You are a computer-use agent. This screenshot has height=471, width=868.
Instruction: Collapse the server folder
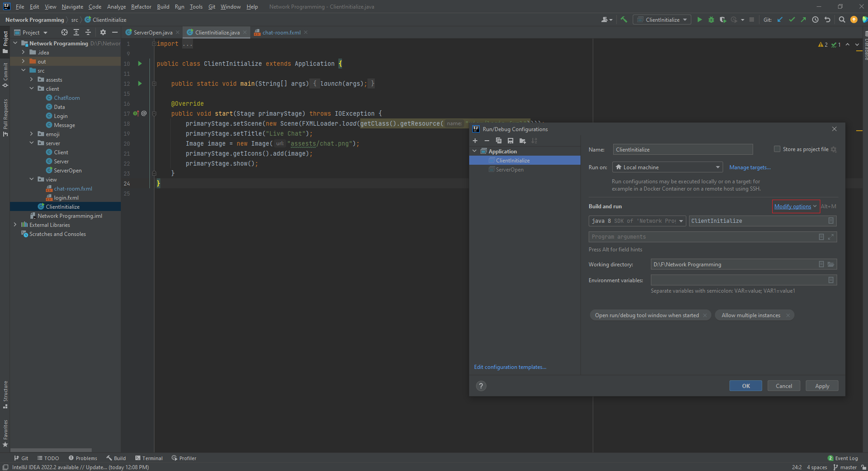tap(31, 143)
